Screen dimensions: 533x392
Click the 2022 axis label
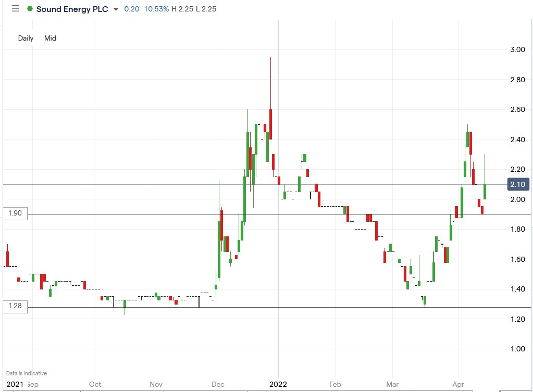click(x=278, y=384)
